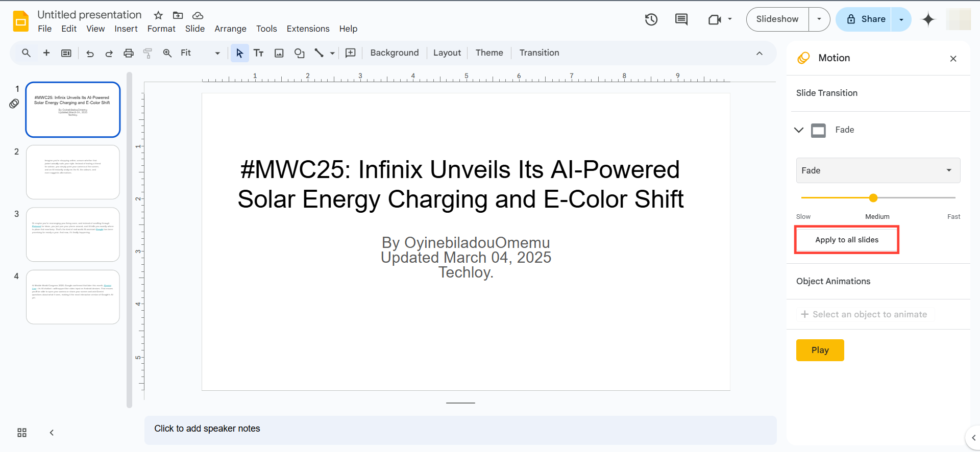Open the Format menu
Screen dimensions: 980x452
tap(161, 29)
